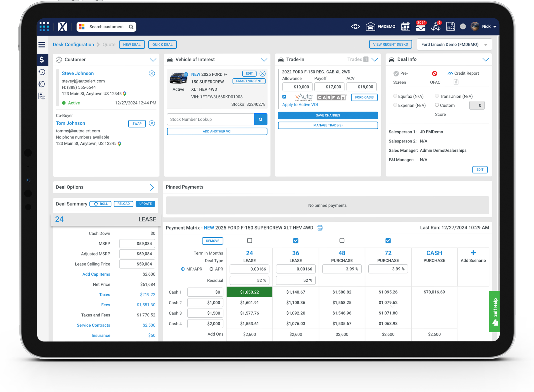The height and width of the screenshot is (392, 534).
Task: Open the hamburger sidebar menu
Action: pyautogui.click(x=42, y=45)
